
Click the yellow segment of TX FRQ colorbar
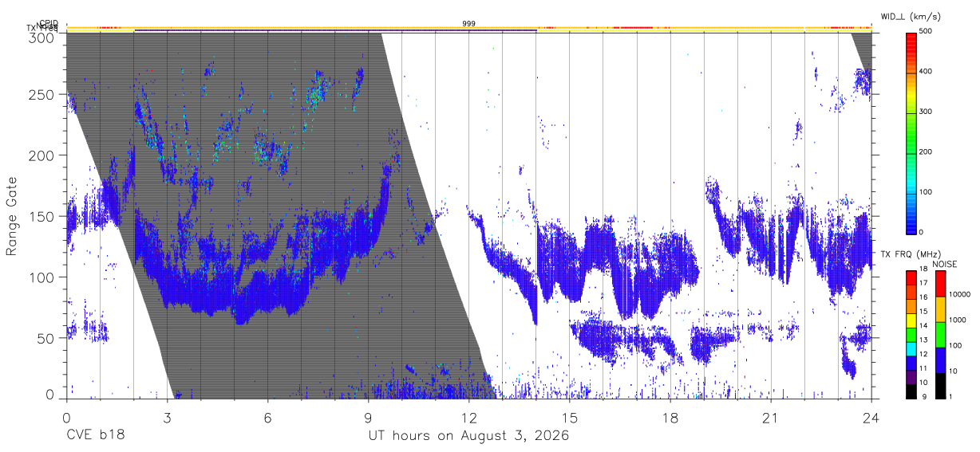pyautogui.click(x=911, y=320)
